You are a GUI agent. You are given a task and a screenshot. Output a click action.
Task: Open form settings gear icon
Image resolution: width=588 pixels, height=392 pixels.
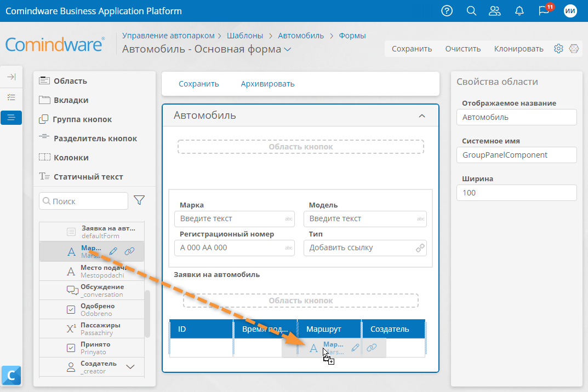pos(558,49)
